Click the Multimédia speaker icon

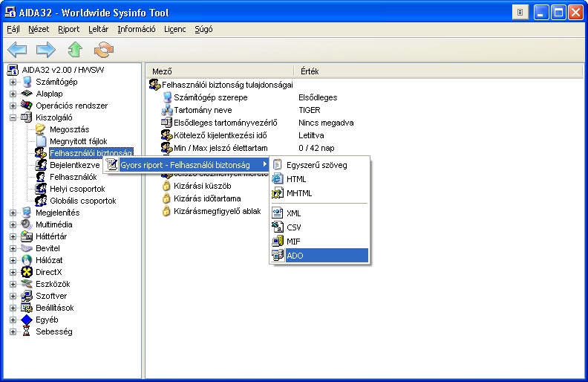tap(27, 224)
